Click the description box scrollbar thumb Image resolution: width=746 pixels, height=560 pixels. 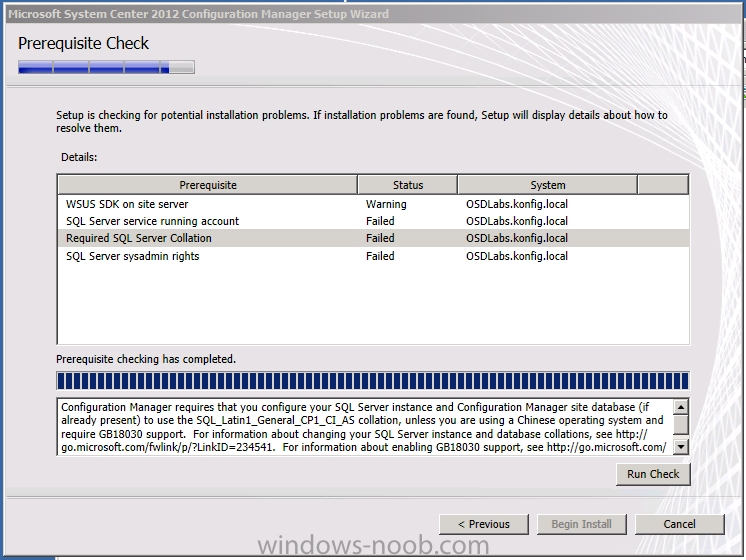point(681,424)
